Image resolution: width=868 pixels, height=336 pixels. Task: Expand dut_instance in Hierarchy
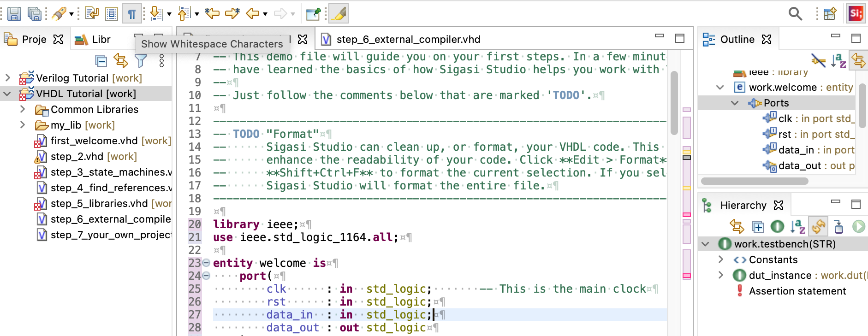tap(721, 275)
